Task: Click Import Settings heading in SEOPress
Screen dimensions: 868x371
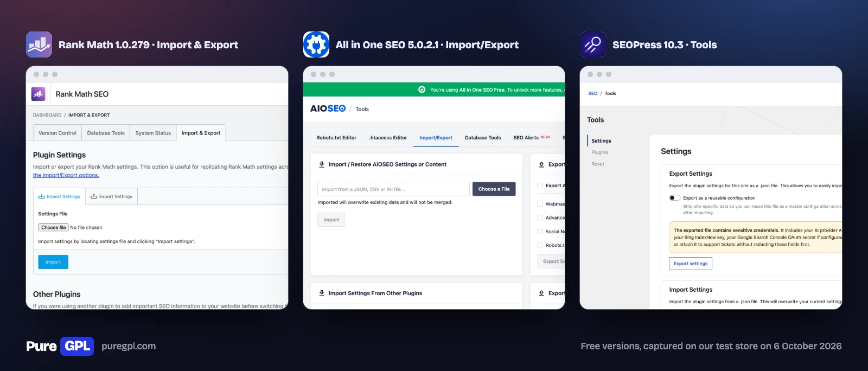Action: click(691, 290)
